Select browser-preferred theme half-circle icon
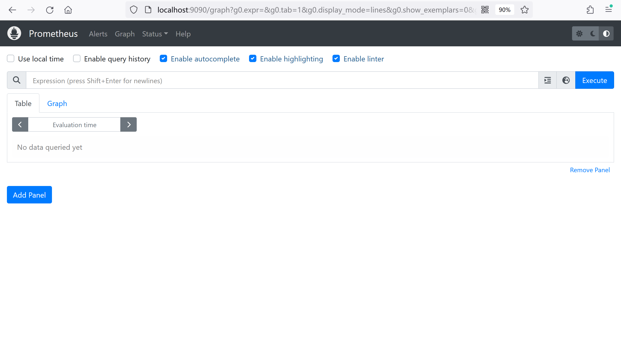The height and width of the screenshot is (364, 621). click(x=606, y=33)
